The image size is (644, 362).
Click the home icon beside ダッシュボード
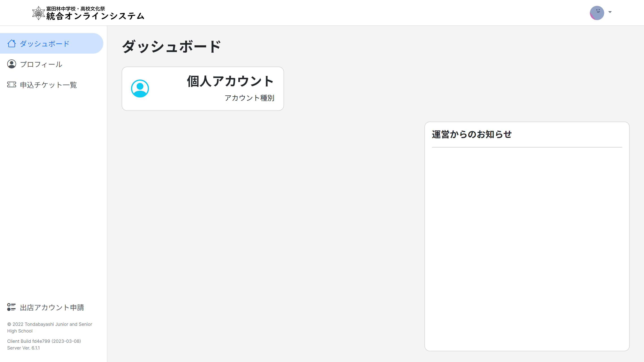(11, 44)
